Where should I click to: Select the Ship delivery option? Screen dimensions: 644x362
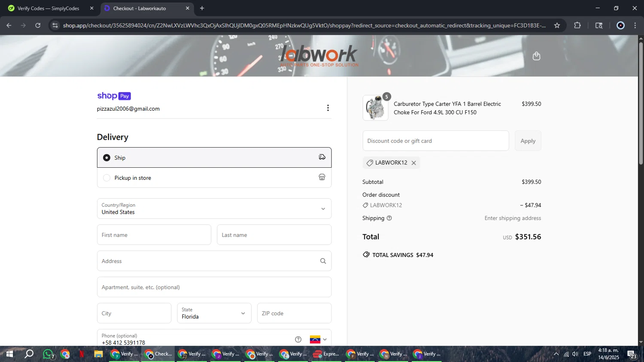coord(214,157)
